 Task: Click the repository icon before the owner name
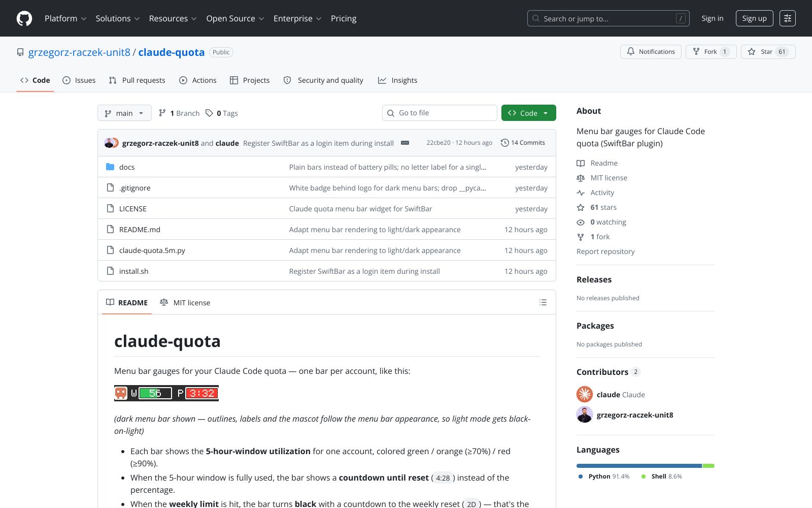[x=20, y=52]
